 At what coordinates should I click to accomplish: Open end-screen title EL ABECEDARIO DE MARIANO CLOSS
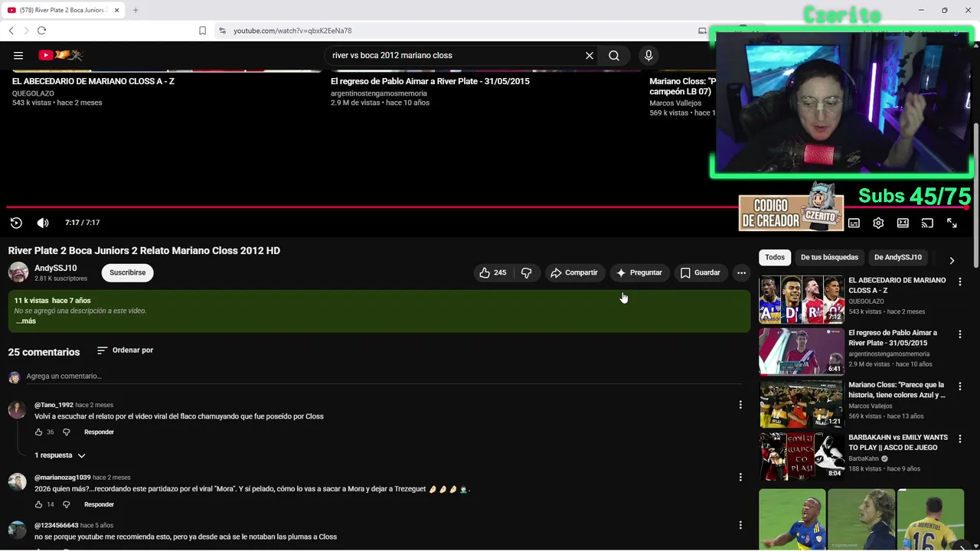pos(93,81)
